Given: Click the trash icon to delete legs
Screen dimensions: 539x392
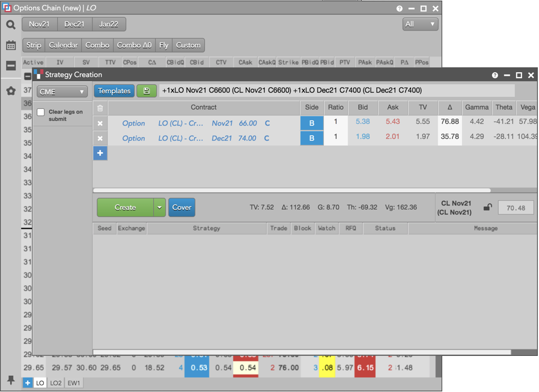Looking at the screenshot, I should [x=100, y=108].
